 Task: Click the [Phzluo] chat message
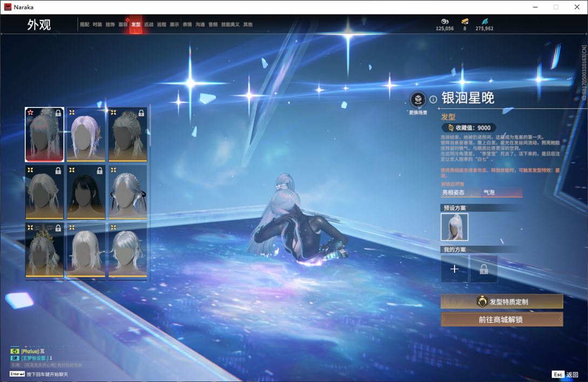click(33, 351)
